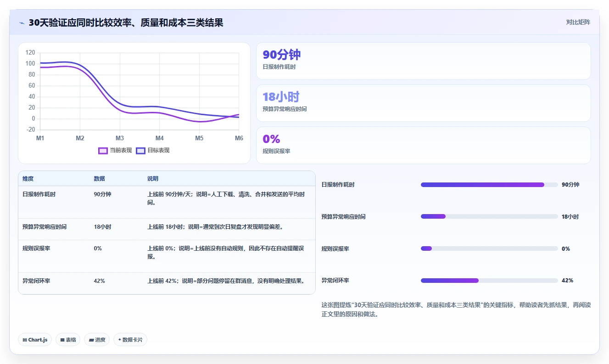
Task: Click the 数据 column header
Action: [x=100, y=179]
